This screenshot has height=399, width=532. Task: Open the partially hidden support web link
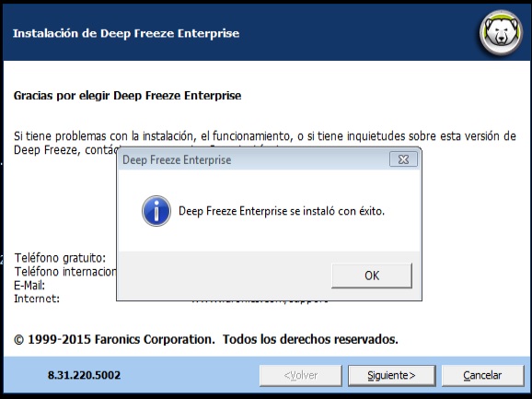point(260,301)
